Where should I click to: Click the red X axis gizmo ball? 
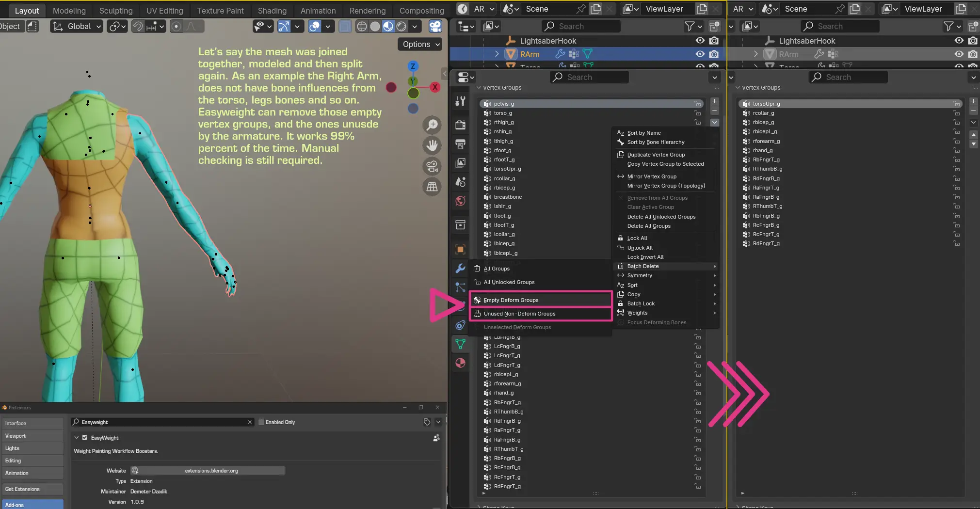tap(435, 87)
